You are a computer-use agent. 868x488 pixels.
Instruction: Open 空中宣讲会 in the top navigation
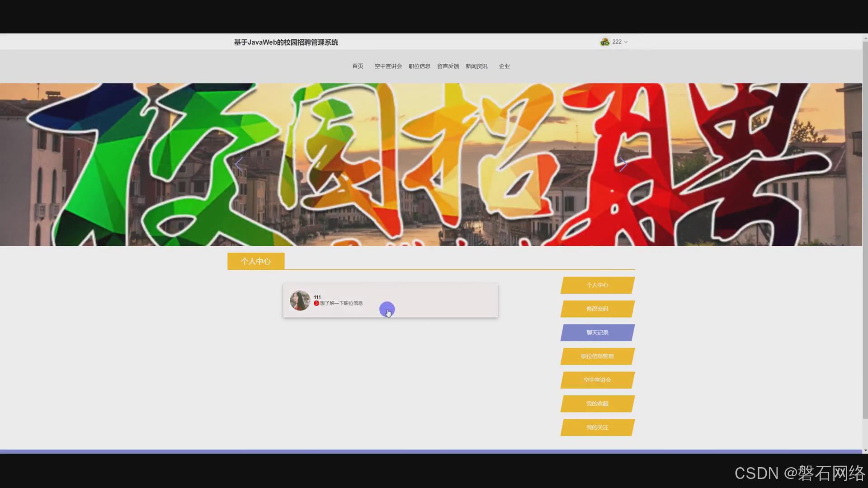pyautogui.click(x=388, y=66)
